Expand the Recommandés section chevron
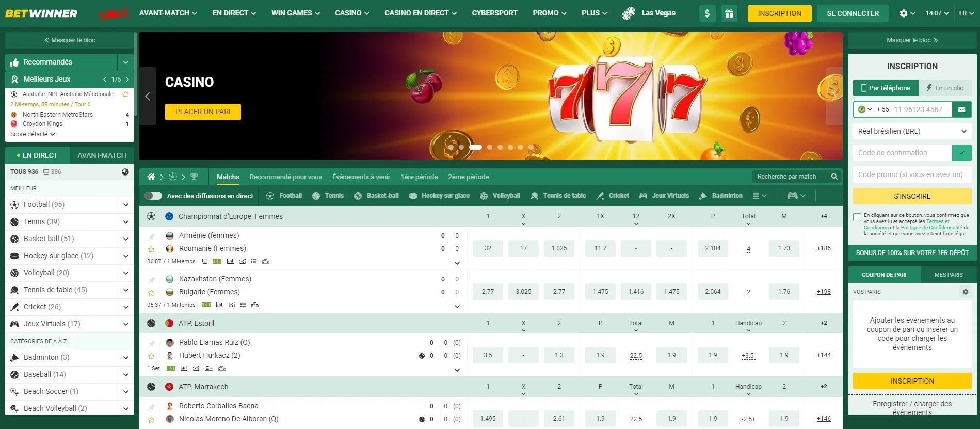Screen dimensions: 980x429 tap(126, 62)
